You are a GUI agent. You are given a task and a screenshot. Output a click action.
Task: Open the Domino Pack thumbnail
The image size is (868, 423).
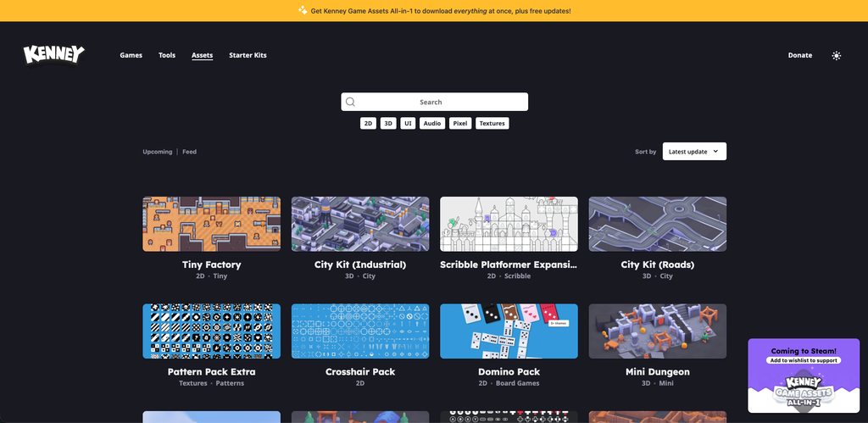pyautogui.click(x=509, y=331)
